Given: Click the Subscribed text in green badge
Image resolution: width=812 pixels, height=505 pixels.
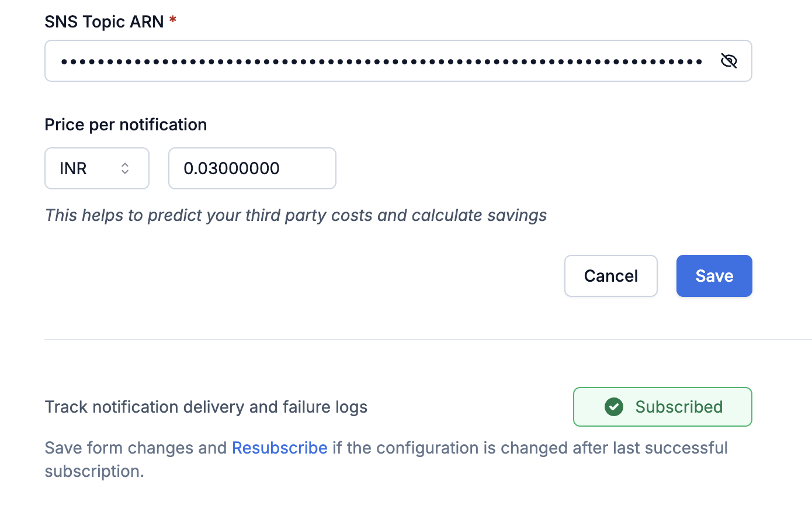Looking at the screenshot, I should tap(679, 407).
